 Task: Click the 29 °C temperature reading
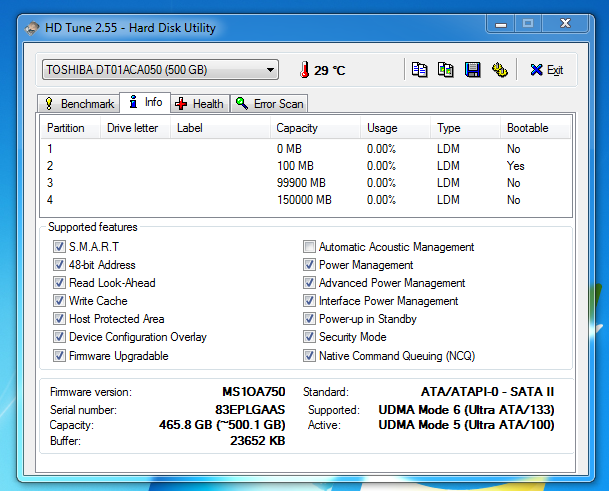(x=329, y=70)
